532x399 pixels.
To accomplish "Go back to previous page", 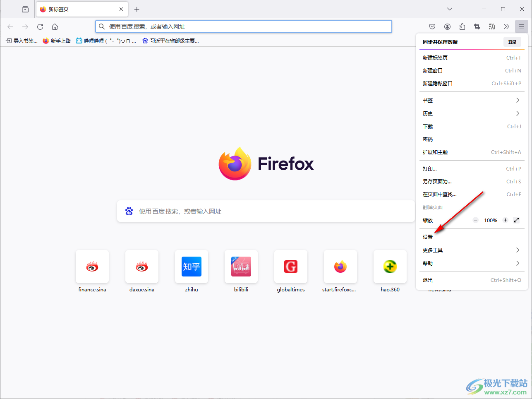I will [10, 26].
